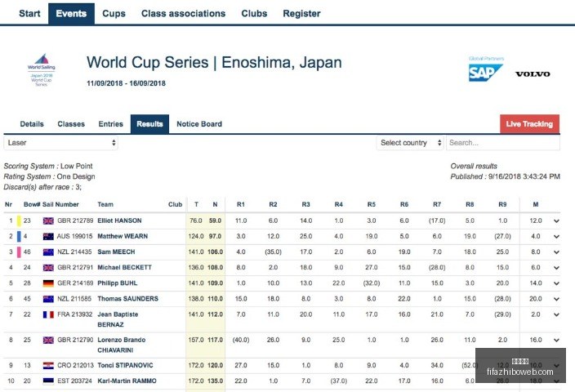Open the Laser class dropdown

[x=61, y=143]
